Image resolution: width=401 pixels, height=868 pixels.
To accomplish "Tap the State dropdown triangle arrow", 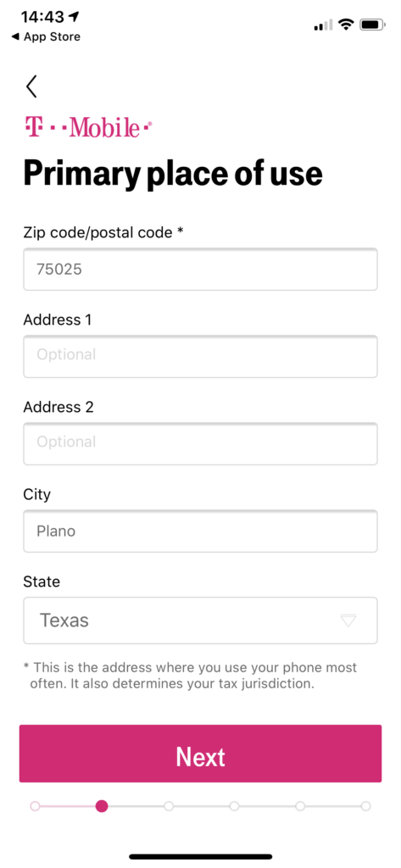I will click(x=348, y=620).
